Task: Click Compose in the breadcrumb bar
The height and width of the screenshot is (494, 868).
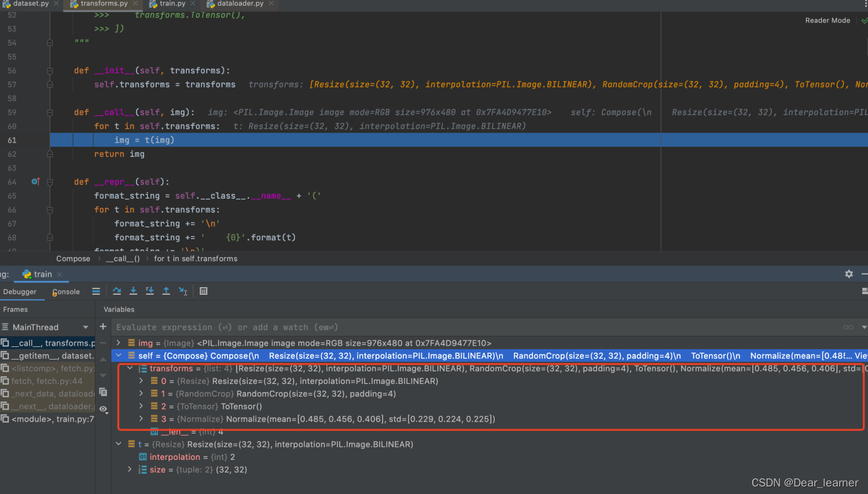Action: pos(73,259)
